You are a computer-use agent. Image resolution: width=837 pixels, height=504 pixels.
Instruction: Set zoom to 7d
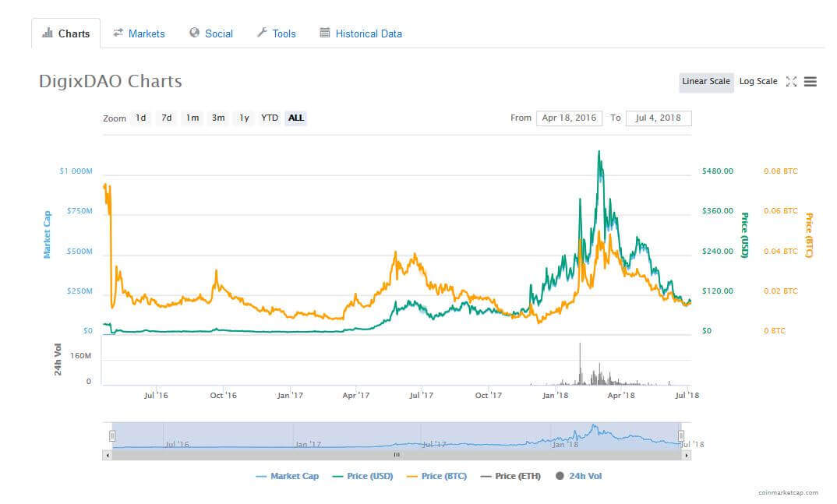coord(167,118)
